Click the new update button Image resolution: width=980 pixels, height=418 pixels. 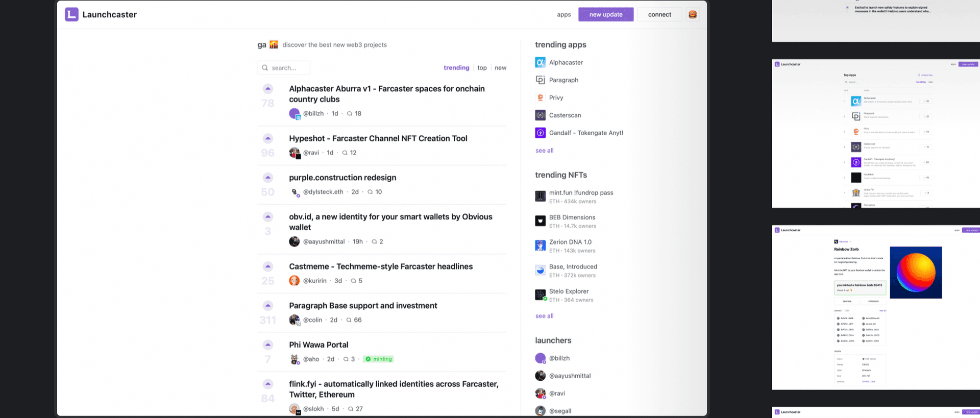point(605,14)
